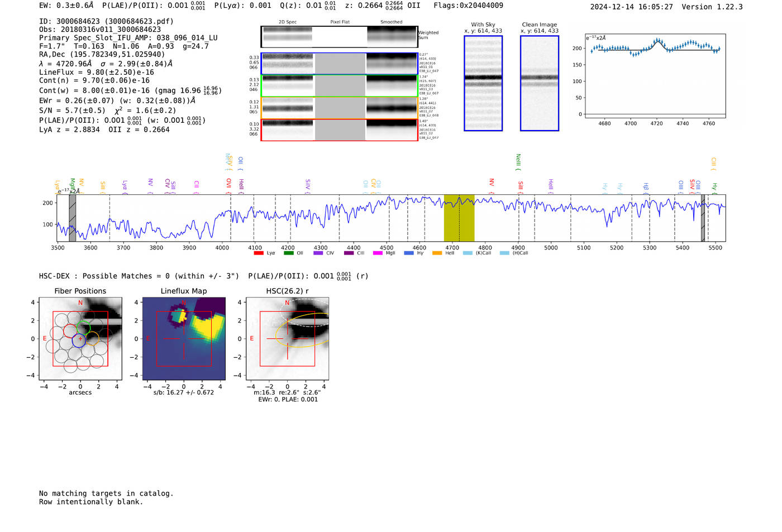
Task: Select the magenta MgII legend swatch
Action: (x=378, y=253)
